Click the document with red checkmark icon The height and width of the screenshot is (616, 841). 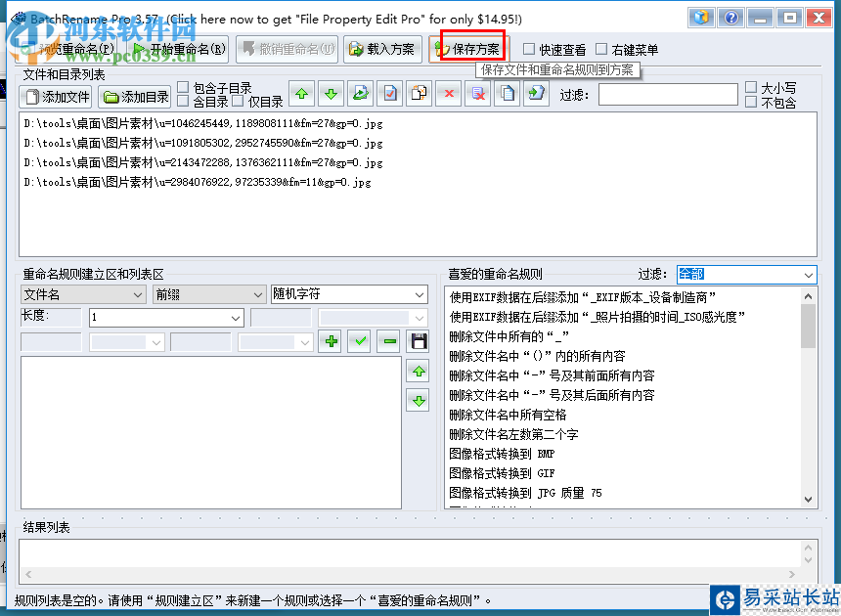coord(390,94)
